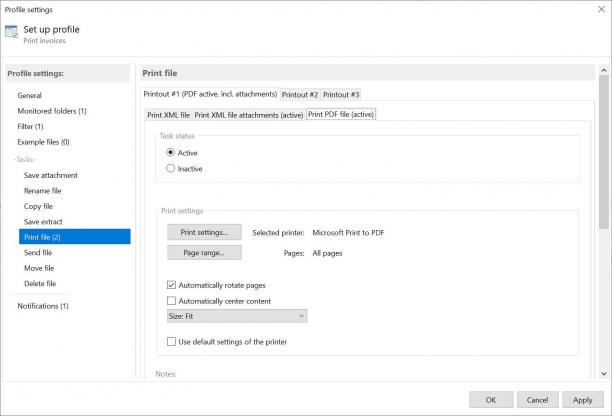Uncheck Automatically rotate pages
The width and height of the screenshot is (612, 416).
pyautogui.click(x=171, y=285)
